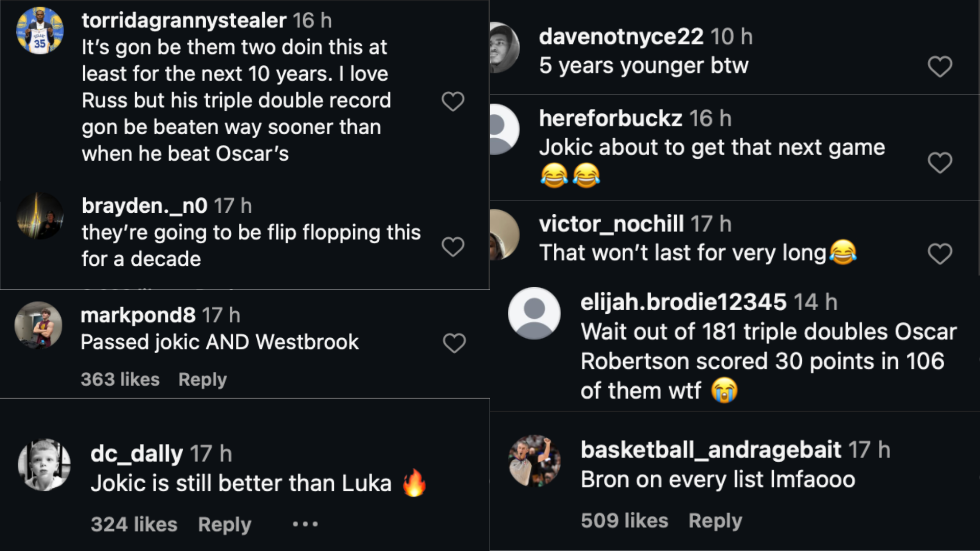
Task: Show 509 likes on Bron comment
Action: click(x=624, y=521)
